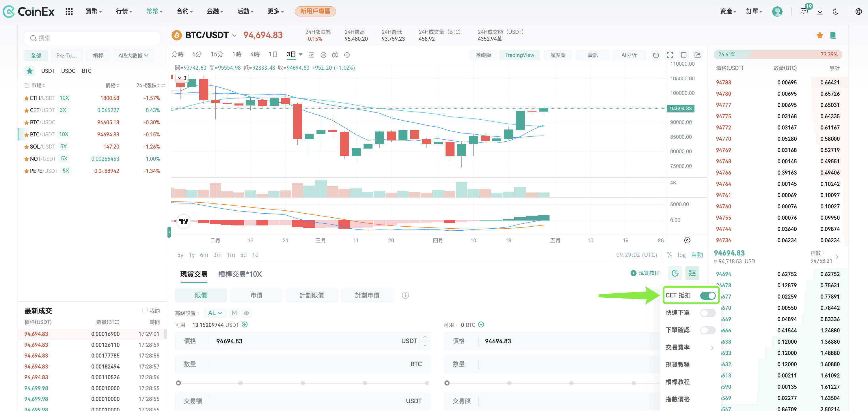Viewport: 868px width, 411px height.
Task: Toggle the hide-order eye icon
Action: [247, 313]
